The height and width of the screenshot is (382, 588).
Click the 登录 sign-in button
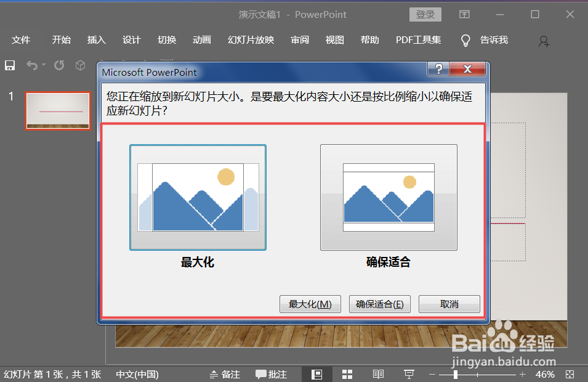pos(425,15)
